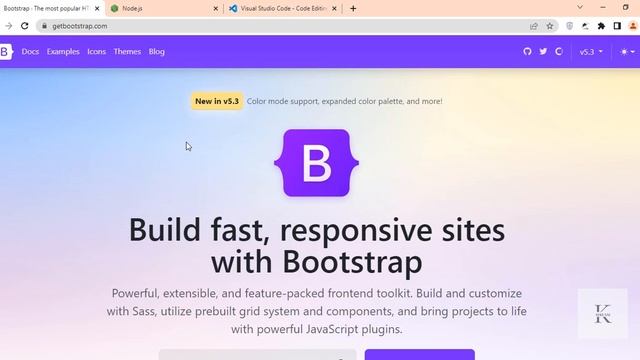Viewport: 640px width, 360px height.
Task: Click the extension icon beside the shield
Action: point(585,26)
